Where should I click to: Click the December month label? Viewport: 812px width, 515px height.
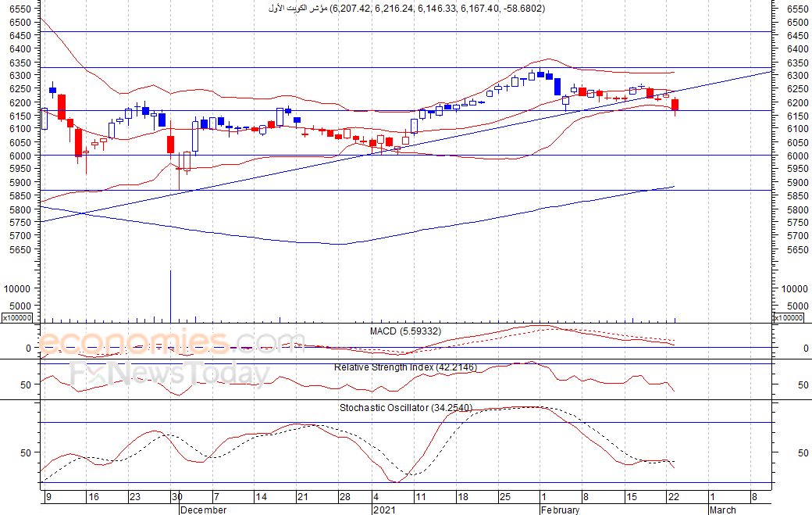click(204, 510)
